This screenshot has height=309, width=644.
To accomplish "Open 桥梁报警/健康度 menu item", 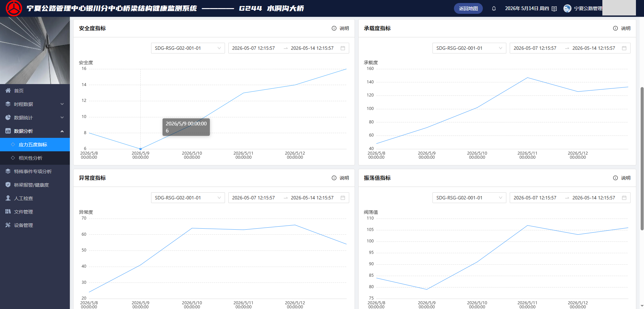I will tap(35, 185).
